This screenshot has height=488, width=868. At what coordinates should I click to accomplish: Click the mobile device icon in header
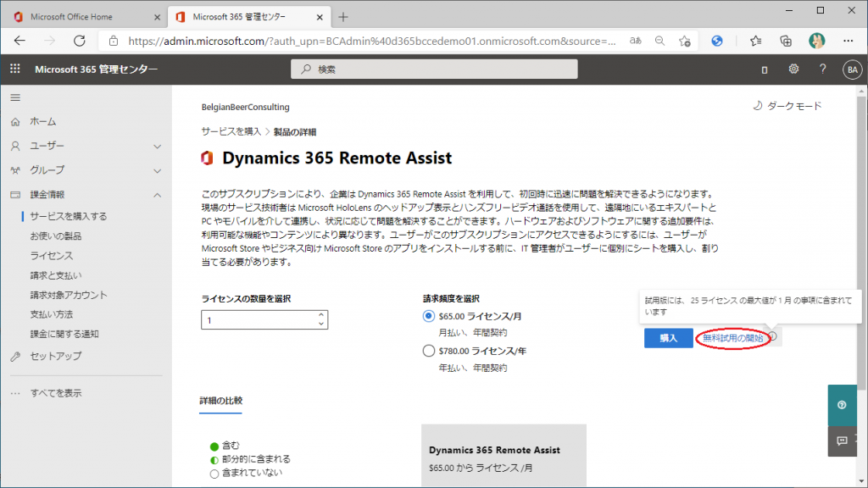pyautogui.click(x=765, y=69)
